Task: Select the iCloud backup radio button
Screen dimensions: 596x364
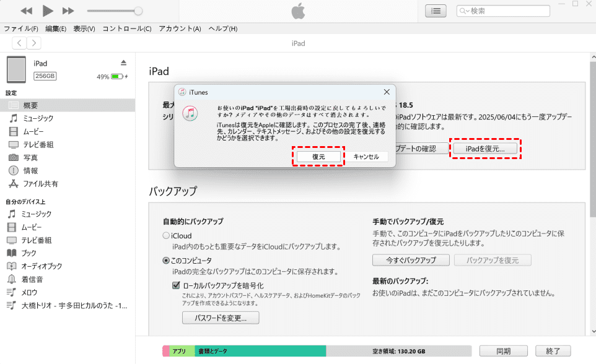Action: 165,236
